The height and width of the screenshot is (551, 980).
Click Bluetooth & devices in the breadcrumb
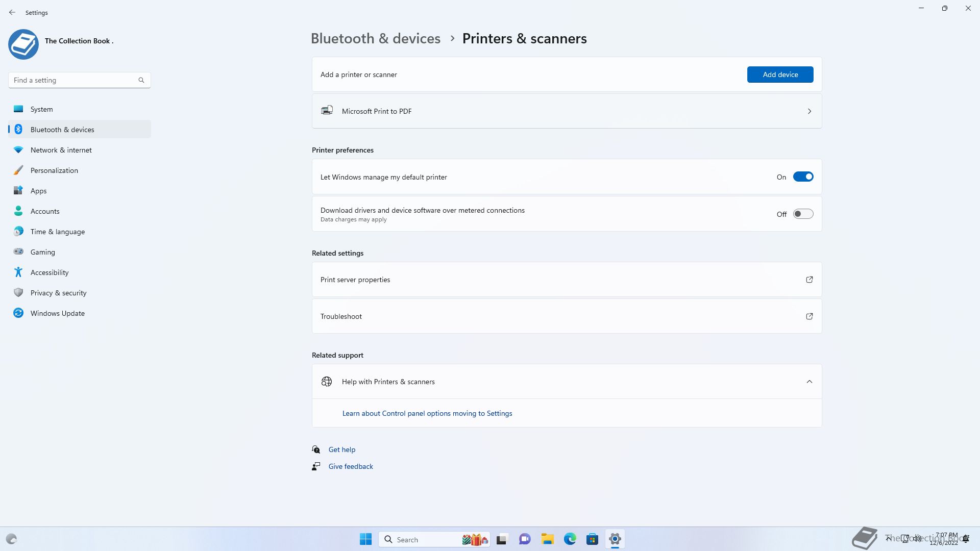[376, 39]
